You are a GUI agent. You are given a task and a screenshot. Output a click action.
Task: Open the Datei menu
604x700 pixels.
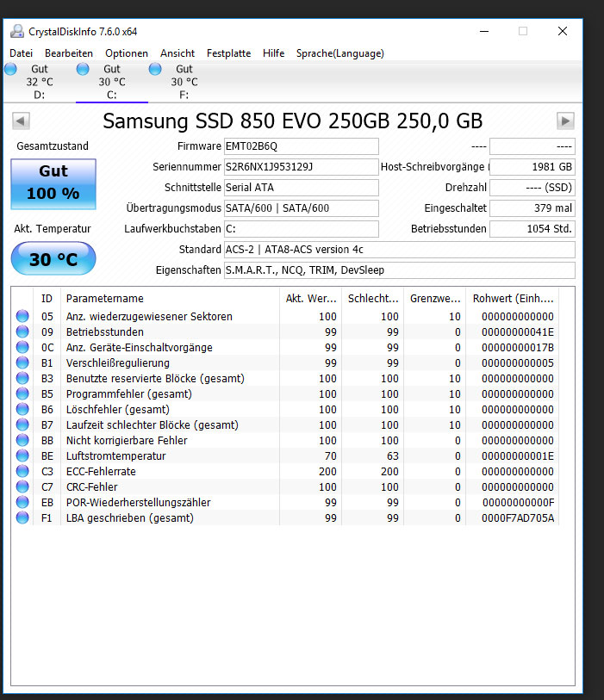pos(21,53)
